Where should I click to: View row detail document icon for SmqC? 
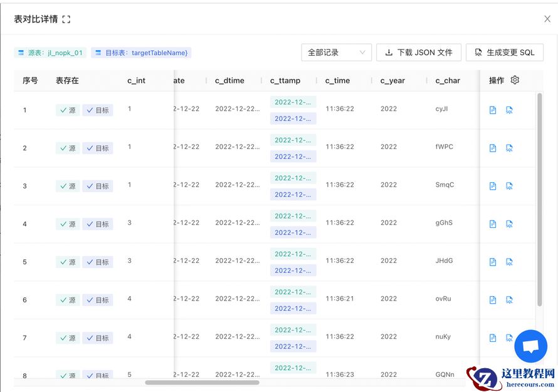coord(493,186)
